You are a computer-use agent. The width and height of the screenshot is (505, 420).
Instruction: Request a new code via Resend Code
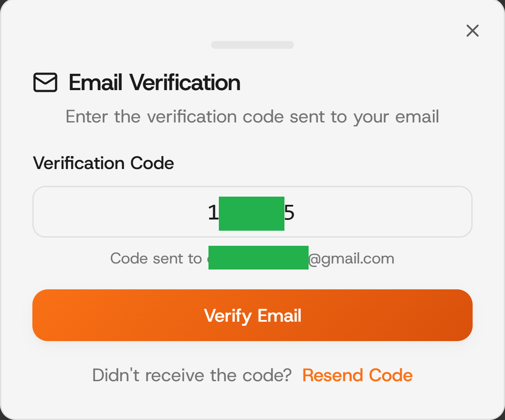tap(357, 375)
